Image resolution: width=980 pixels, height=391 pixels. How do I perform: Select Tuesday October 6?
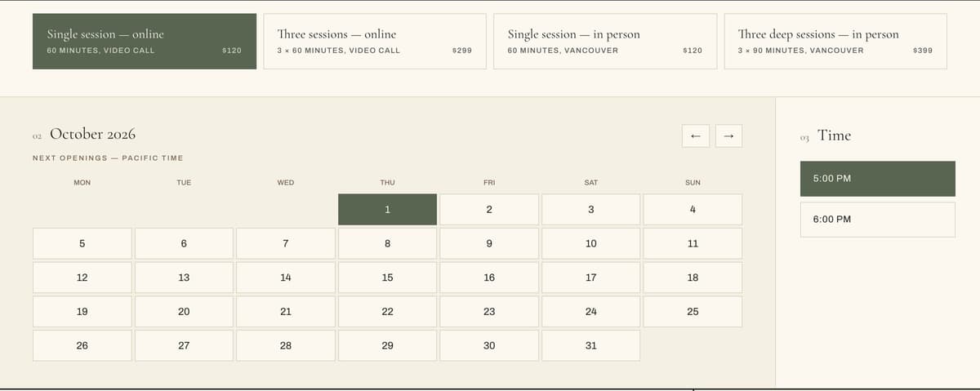click(184, 243)
